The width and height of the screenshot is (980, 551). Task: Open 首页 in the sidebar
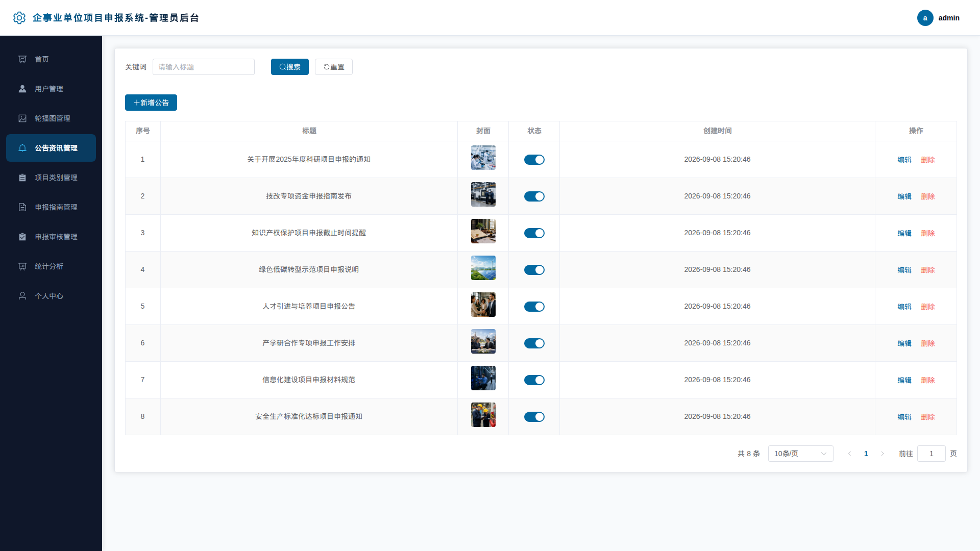pos(51,59)
